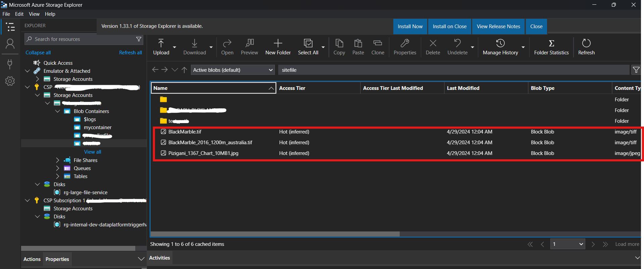The height and width of the screenshot is (269, 644).
Task: Click View Release Notes button
Action: pos(498,26)
